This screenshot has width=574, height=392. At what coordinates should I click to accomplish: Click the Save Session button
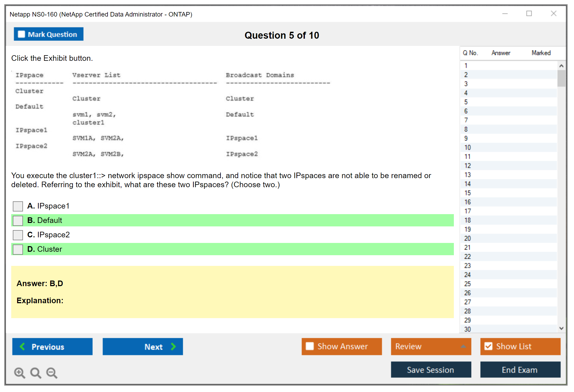(x=431, y=370)
